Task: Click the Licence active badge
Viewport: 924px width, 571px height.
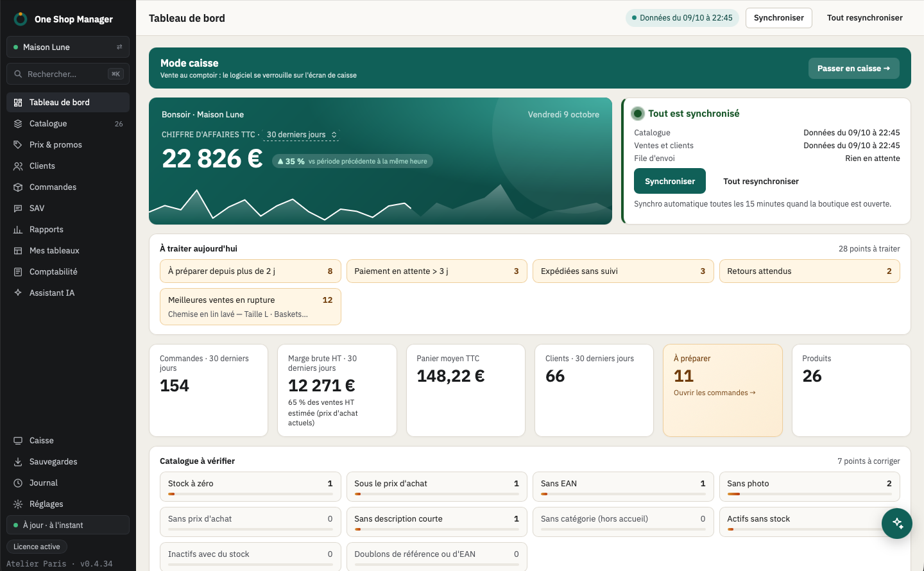Action: [37, 547]
